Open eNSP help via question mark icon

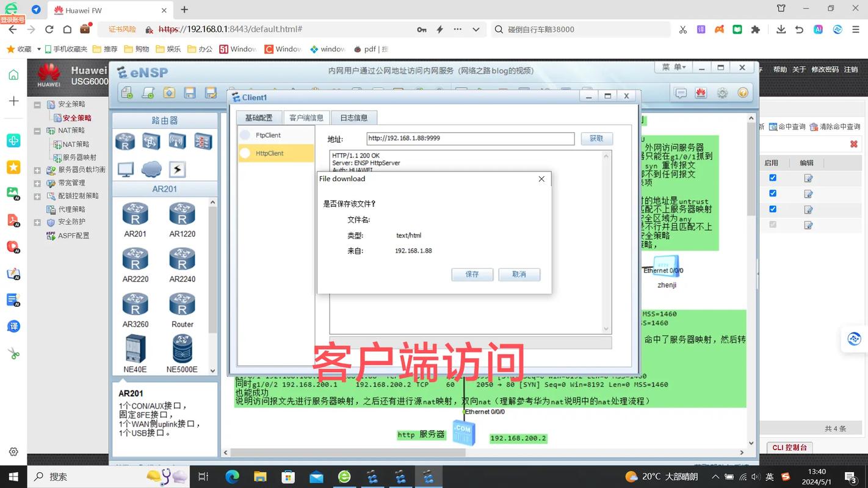click(743, 92)
